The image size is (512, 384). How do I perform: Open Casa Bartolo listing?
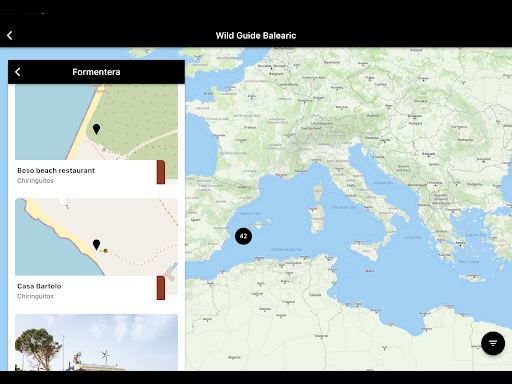pyautogui.click(x=39, y=286)
